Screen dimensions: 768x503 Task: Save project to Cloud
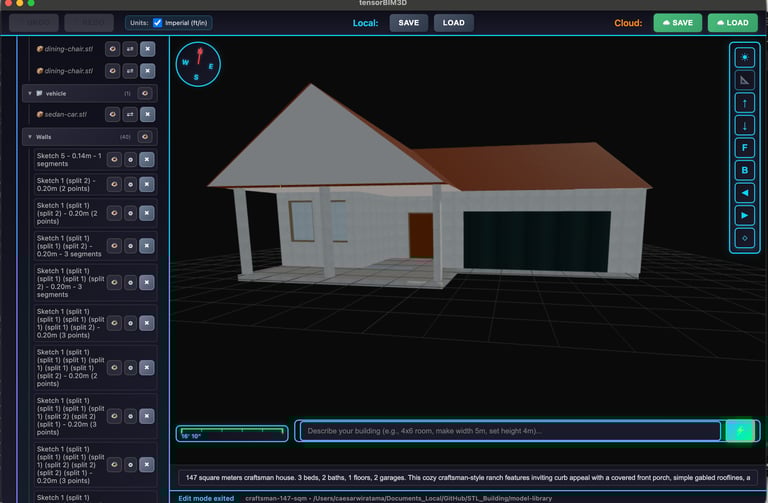click(677, 23)
